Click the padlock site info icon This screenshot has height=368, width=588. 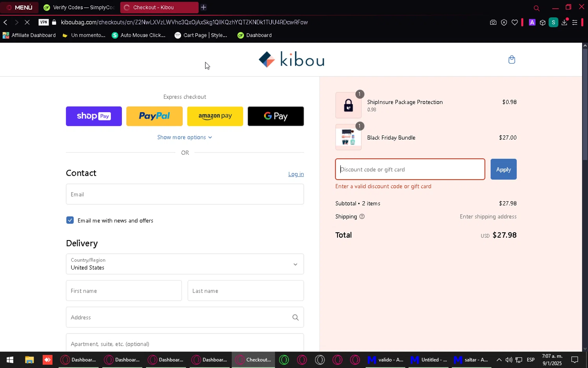click(x=54, y=22)
